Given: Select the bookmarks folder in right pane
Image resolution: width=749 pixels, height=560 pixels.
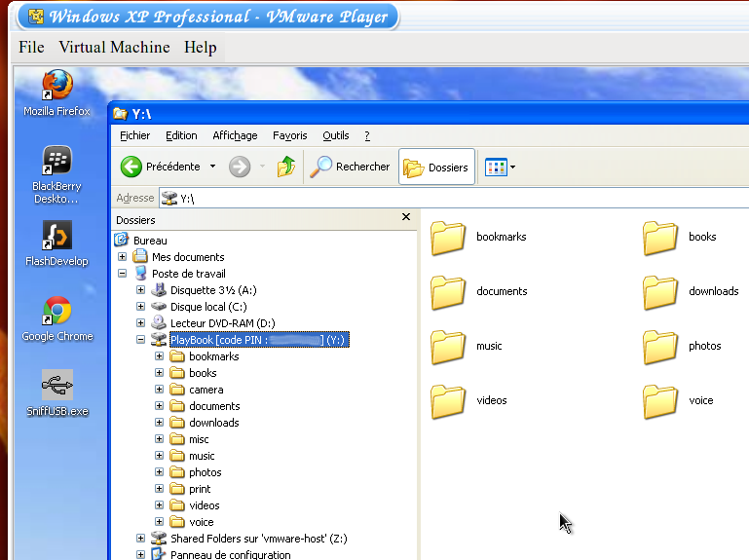Looking at the screenshot, I should tap(478, 238).
